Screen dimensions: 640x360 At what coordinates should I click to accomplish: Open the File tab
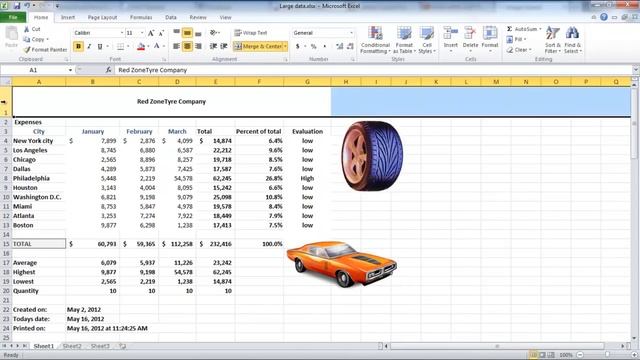(13, 18)
